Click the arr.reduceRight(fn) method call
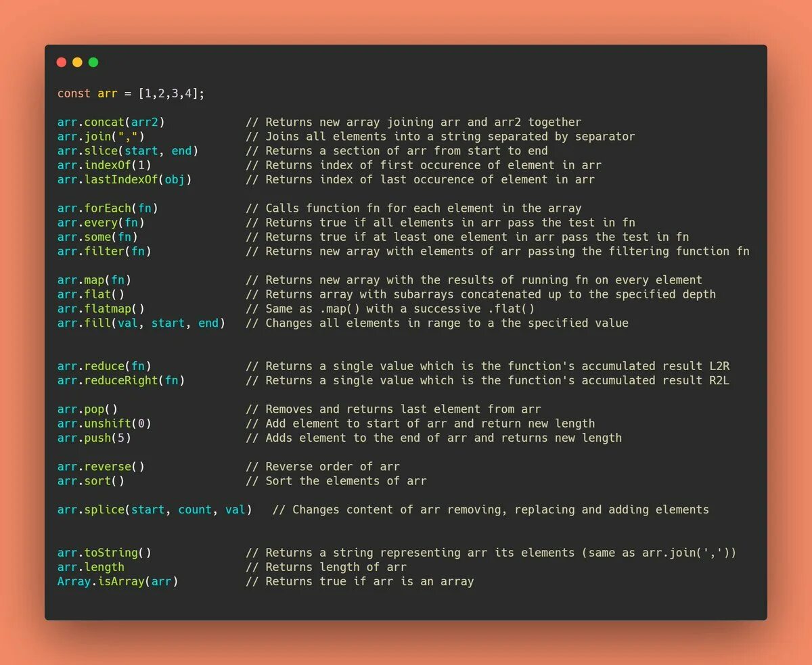812x665 pixels. 121,380
